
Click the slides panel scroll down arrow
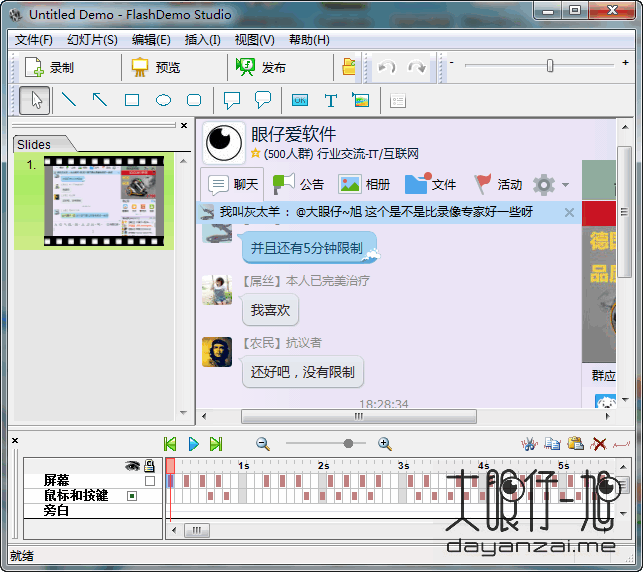pyautogui.click(x=183, y=412)
